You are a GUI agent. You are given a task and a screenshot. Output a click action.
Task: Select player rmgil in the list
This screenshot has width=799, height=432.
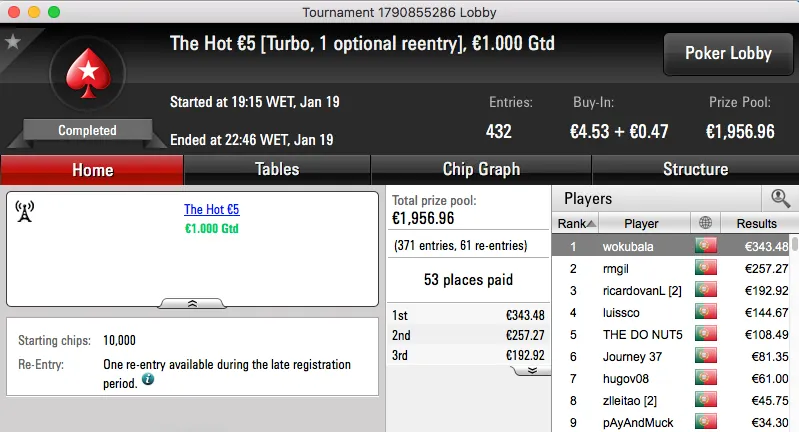[x=616, y=268]
